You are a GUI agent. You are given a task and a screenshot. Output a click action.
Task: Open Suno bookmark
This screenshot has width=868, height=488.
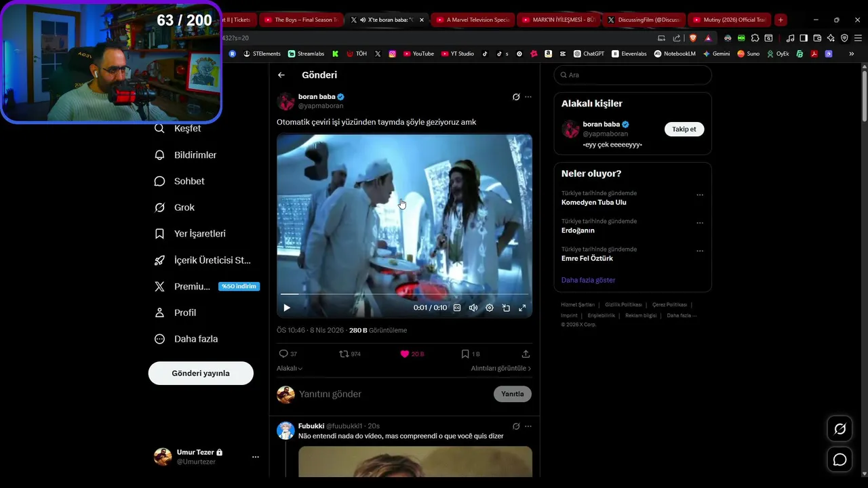tap(749, 54)
